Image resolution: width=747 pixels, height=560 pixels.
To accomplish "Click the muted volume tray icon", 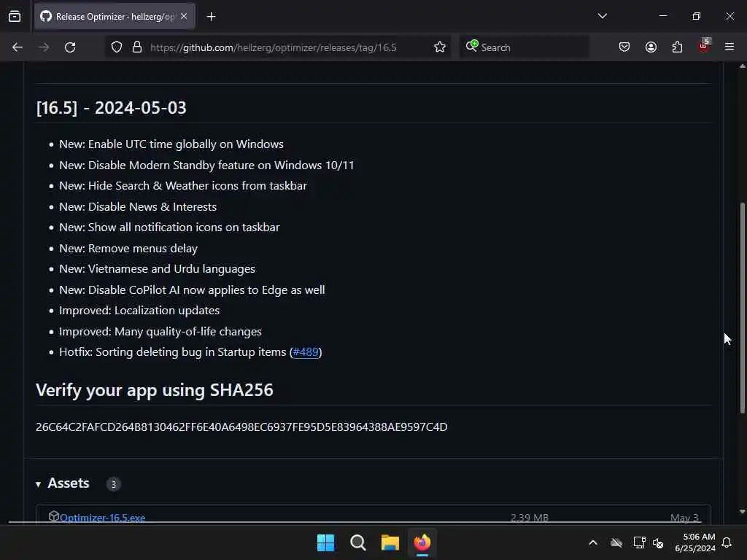I will [658, 542].
